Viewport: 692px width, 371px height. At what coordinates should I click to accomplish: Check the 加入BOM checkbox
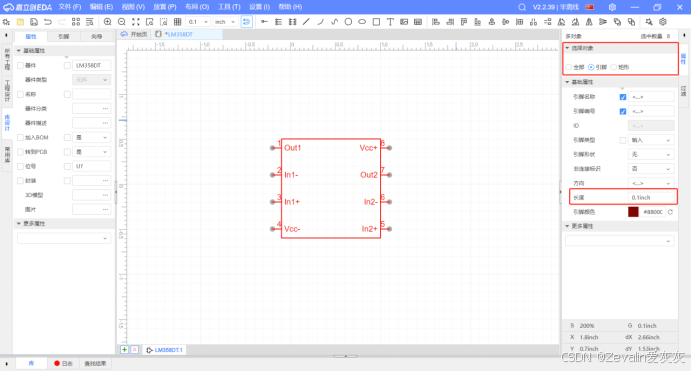(x=20, y=138)
